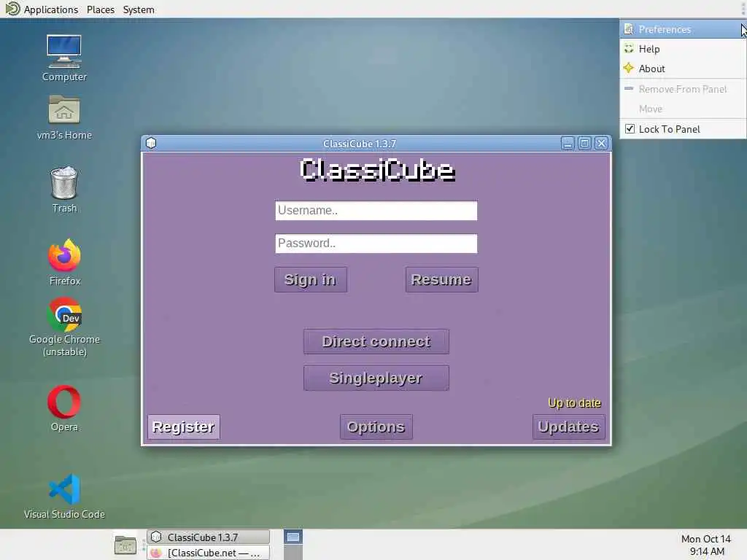Open the Applications menu
The image size is (747, 560).
point(50,9)
